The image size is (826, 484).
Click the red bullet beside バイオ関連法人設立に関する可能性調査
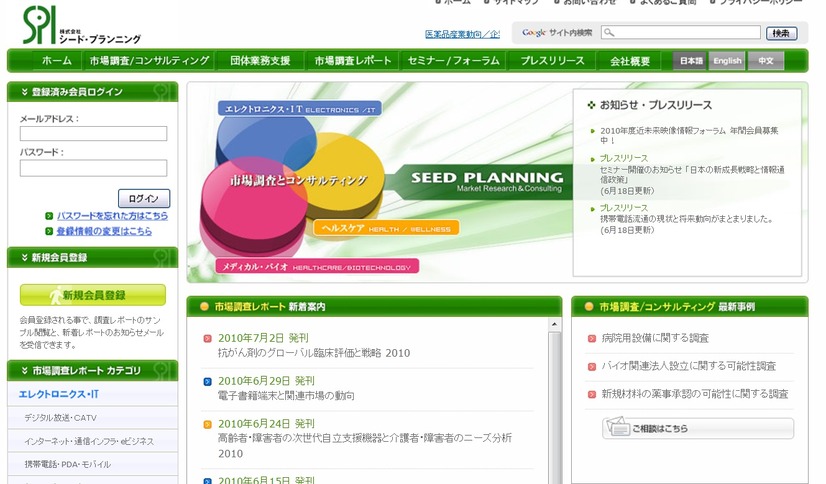(592, 367)
